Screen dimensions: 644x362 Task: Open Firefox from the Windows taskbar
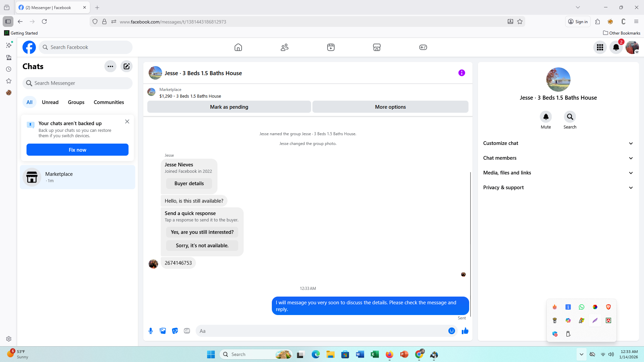pos(389,354)
